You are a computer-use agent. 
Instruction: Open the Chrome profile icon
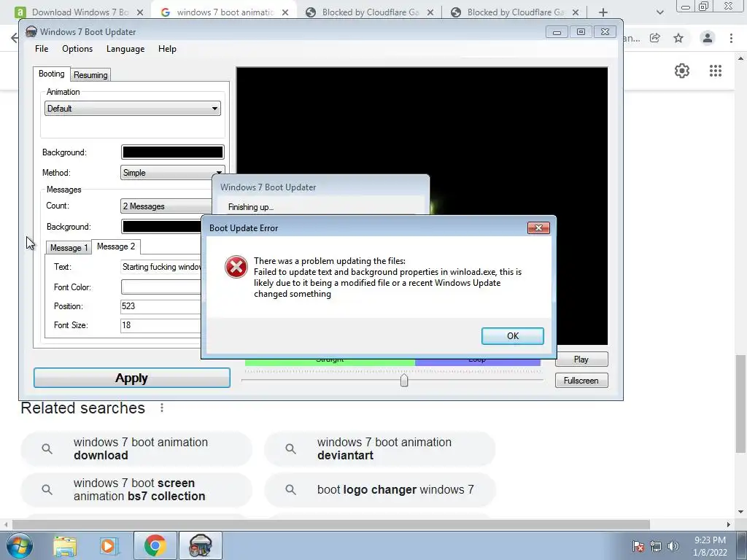[x=708, y=38]
